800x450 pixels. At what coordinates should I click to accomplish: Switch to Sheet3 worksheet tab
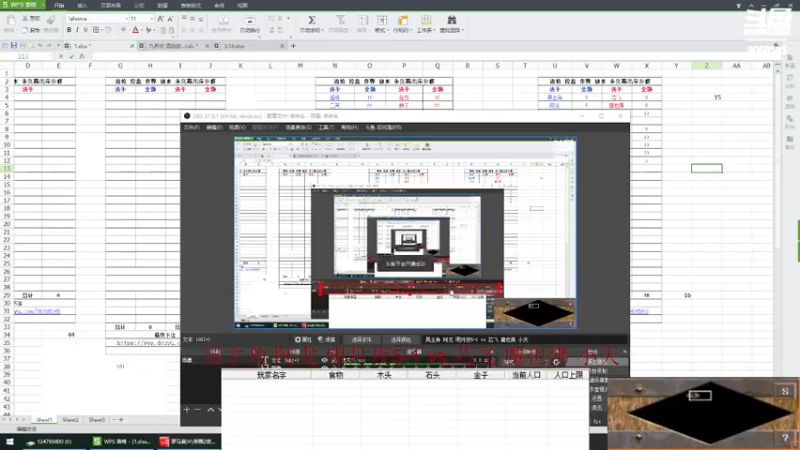coord(96,420)
